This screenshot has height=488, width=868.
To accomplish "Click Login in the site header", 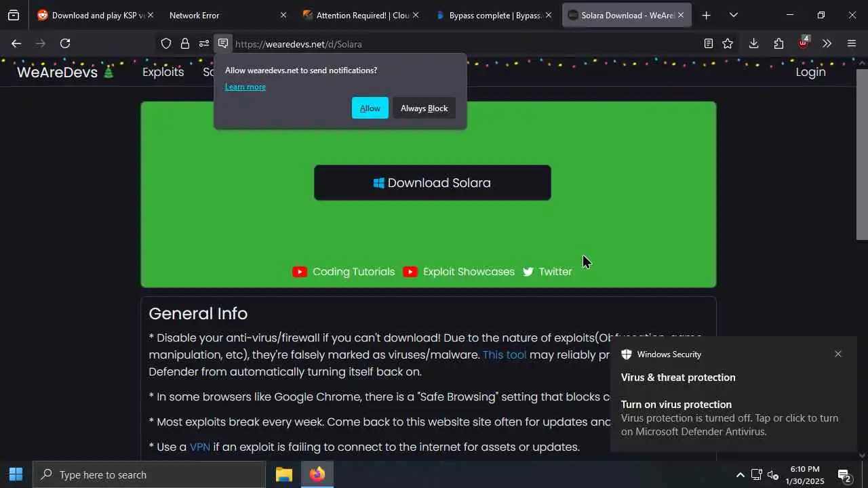I will (x=810, y=72).
